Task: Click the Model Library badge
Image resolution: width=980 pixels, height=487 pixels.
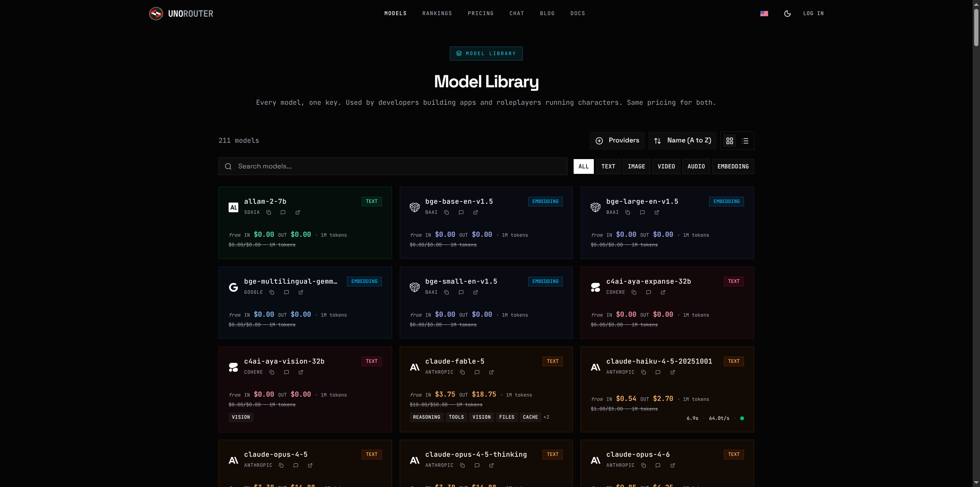Action: click(x=486, y=54)
